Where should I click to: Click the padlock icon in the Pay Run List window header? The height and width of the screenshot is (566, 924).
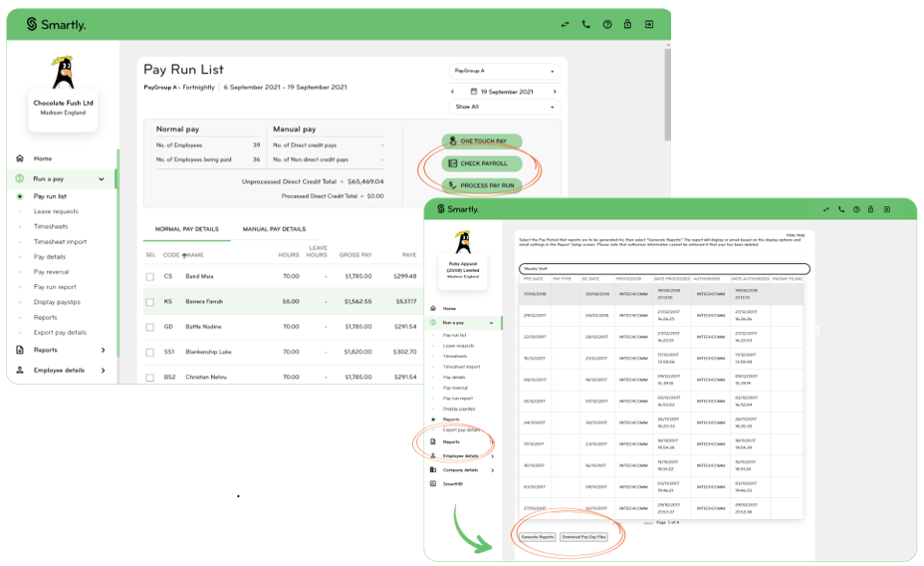[x=627, y=24]
